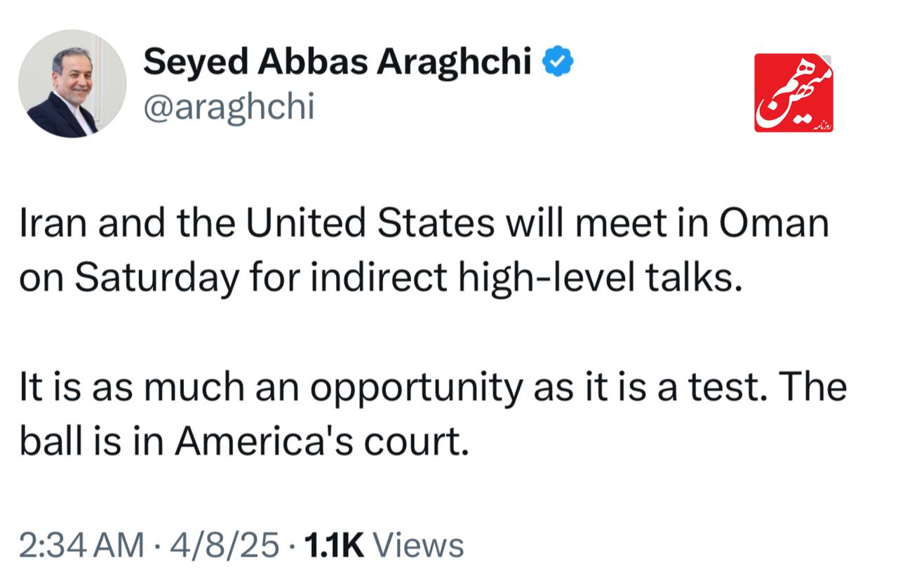
Task: Click the word 'Views' label
Action: [417, 545]
